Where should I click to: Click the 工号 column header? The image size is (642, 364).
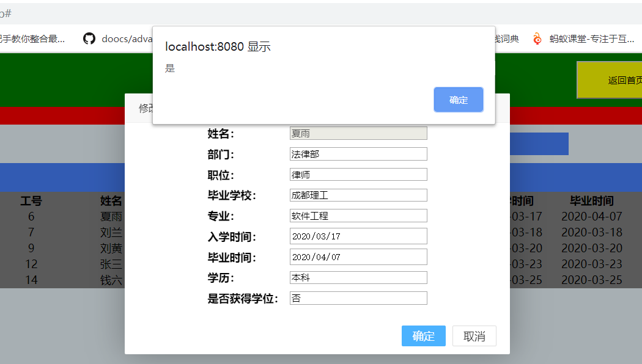31,201
